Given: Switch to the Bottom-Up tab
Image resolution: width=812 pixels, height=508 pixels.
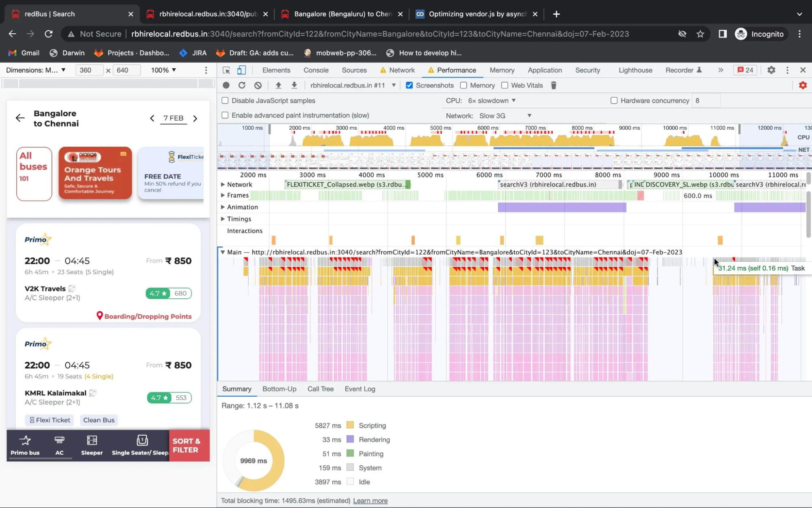Looking at the screenshot, I should [x=279, y=389].
